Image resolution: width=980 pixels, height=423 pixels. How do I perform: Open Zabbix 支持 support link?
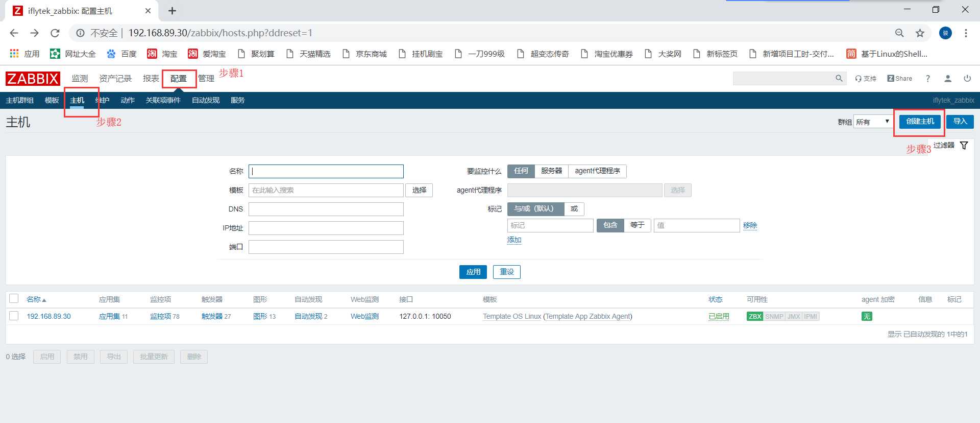(x=866, y=79)
